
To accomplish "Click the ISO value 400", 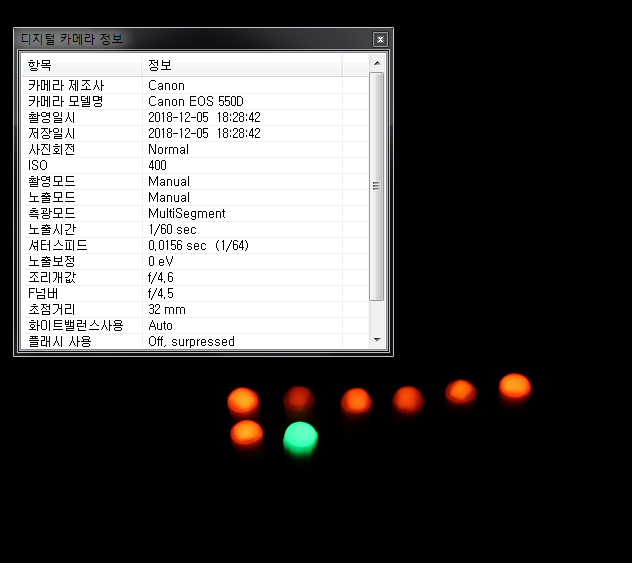I will tap(157, 166).
